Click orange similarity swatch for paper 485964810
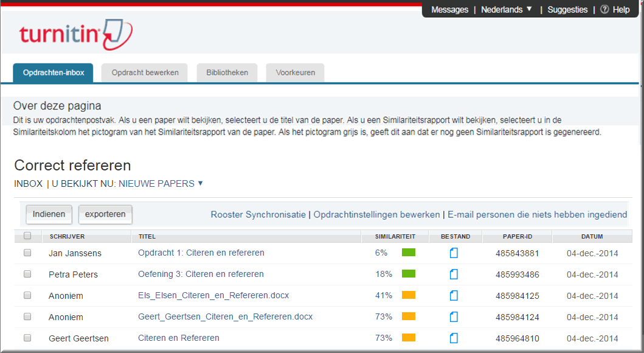Screen dimensions: 644x353 [x=409, y=338]
